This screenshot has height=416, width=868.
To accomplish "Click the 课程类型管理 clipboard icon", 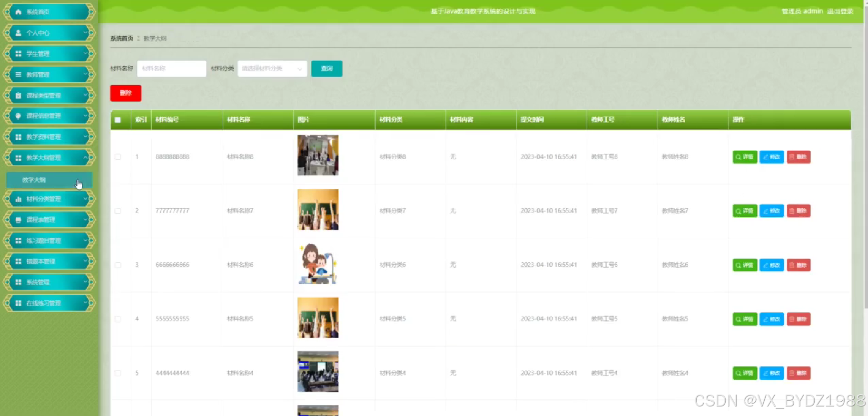I will coord(18,96).
